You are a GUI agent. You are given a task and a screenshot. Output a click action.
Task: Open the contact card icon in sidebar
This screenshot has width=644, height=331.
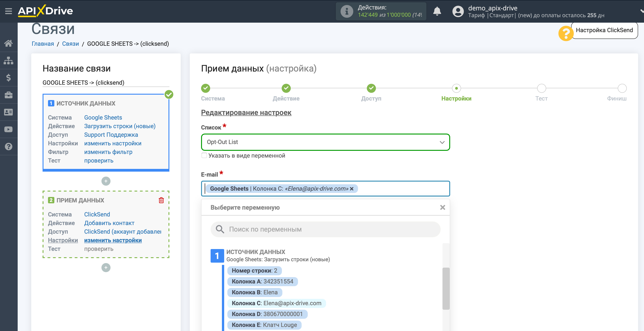[9, 112]
